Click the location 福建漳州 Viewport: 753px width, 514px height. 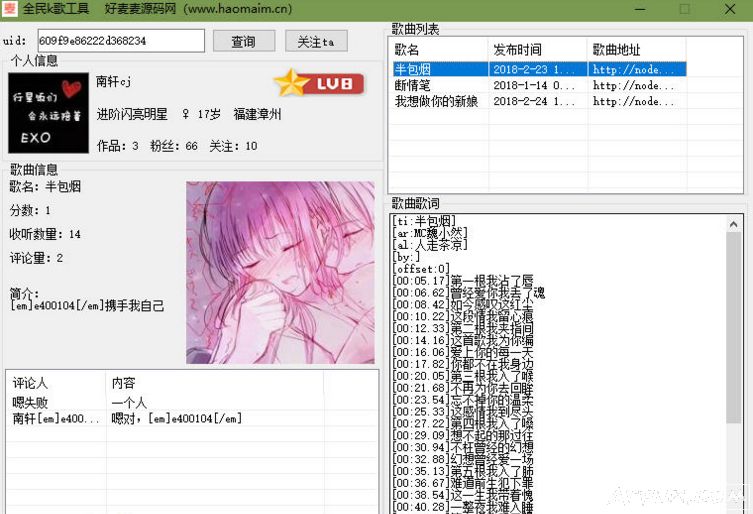(x=257, y=114)
